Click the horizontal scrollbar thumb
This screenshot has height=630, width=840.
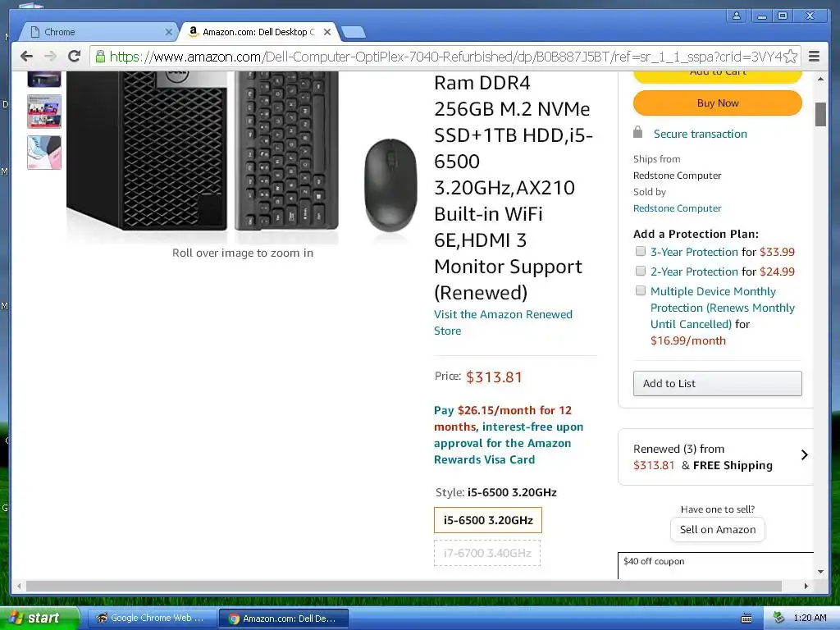(x=404, y=586)
